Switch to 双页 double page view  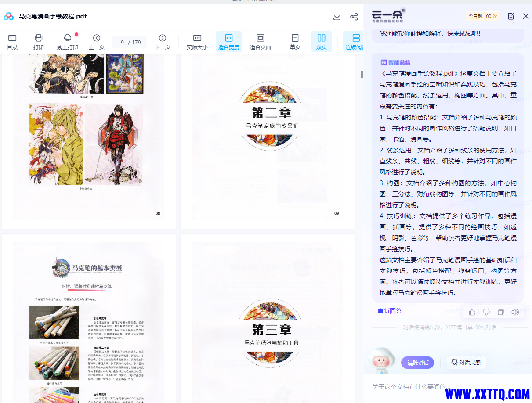click(x=322, y=42)
